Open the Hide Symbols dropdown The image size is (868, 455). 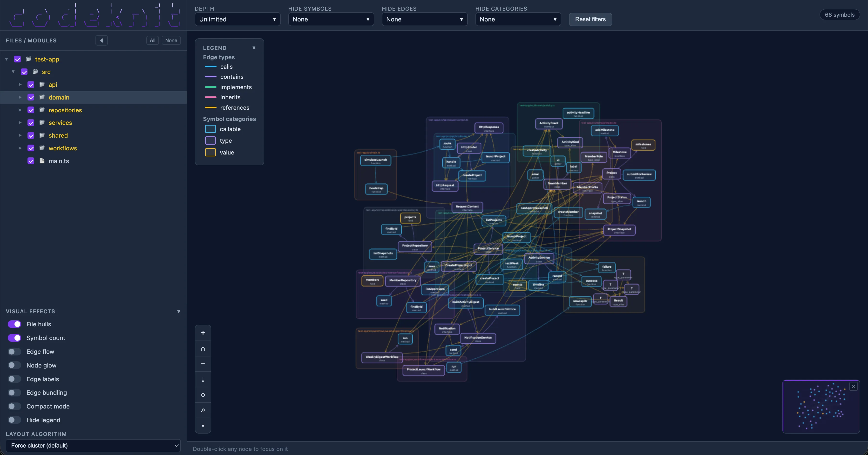(x=331, y=19)
